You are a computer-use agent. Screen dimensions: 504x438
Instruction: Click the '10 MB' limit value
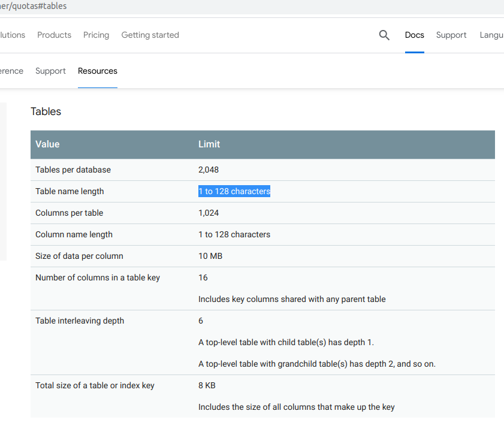[x=210, y=256]
